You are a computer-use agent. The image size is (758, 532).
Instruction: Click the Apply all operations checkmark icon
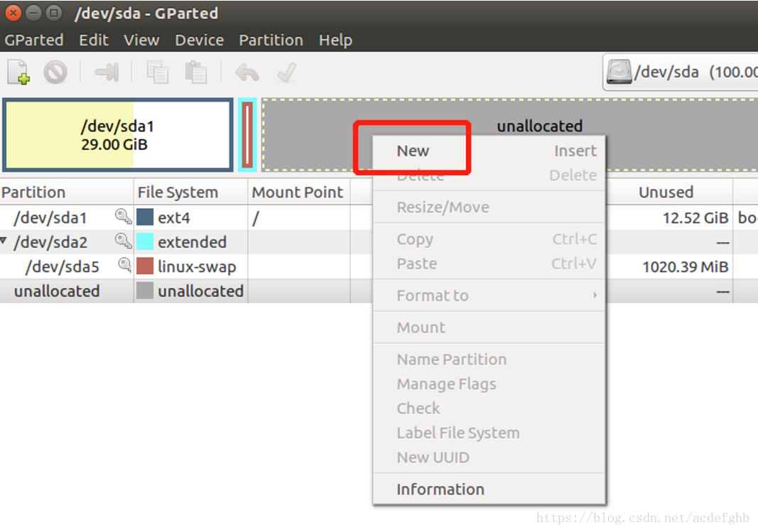(287, 73)
